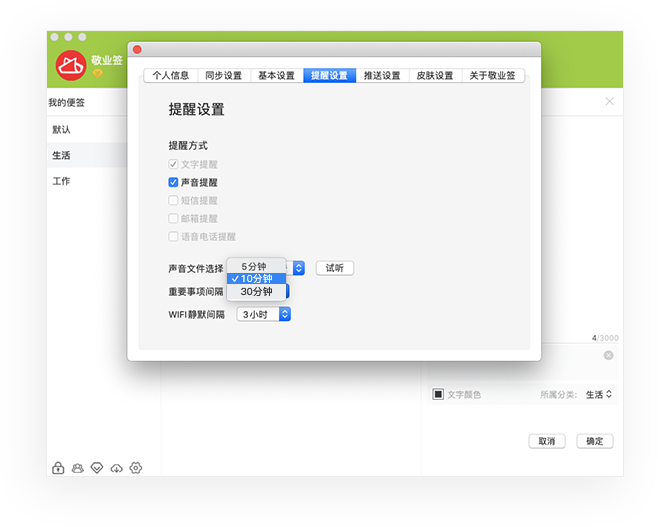658x527 pixels.
Task: Select 5分钟 from the dropdown list
Action: point(256,266)
